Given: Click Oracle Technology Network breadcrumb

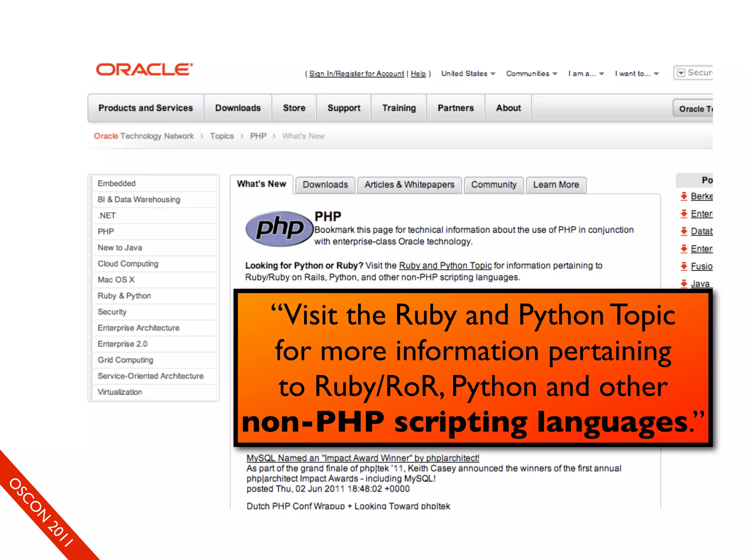Looking at the screenshot, I should 144,136.
